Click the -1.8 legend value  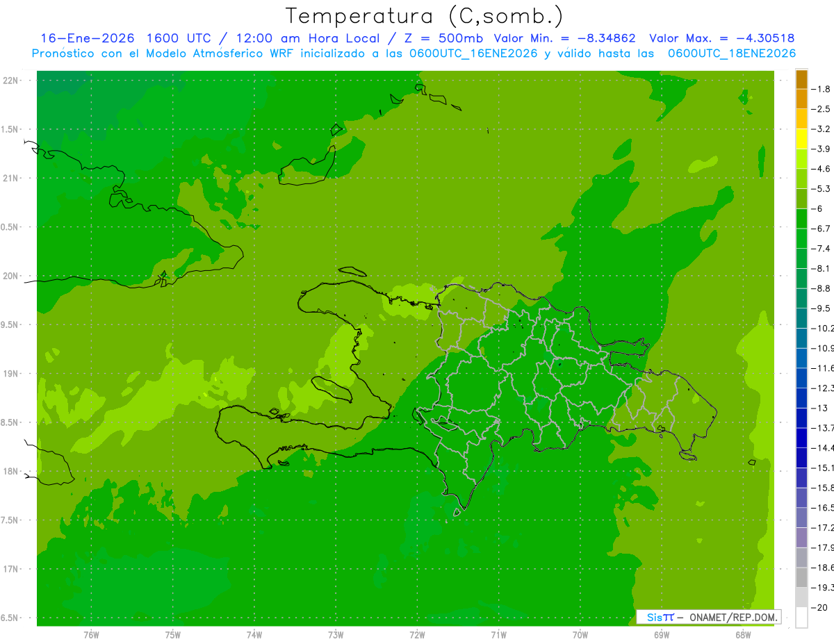tap(821, 89)
